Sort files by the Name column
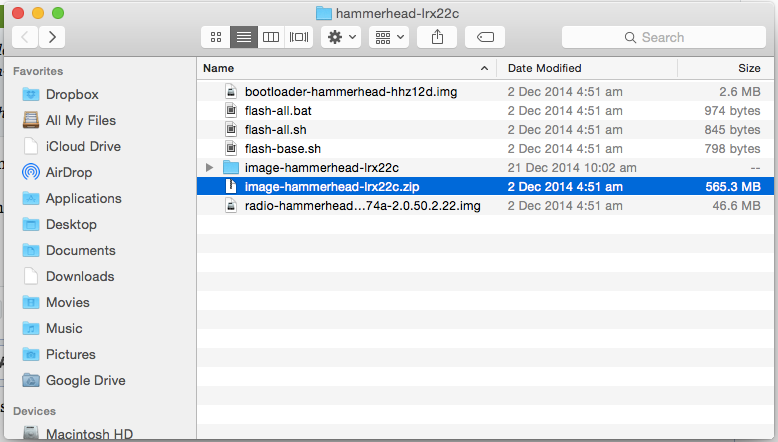 click(x=340, y=68)
